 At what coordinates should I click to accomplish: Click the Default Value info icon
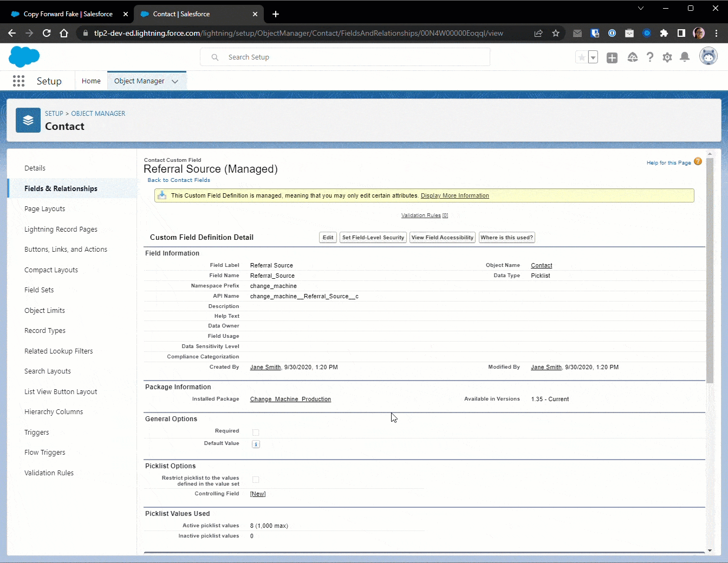click(256, 444)
